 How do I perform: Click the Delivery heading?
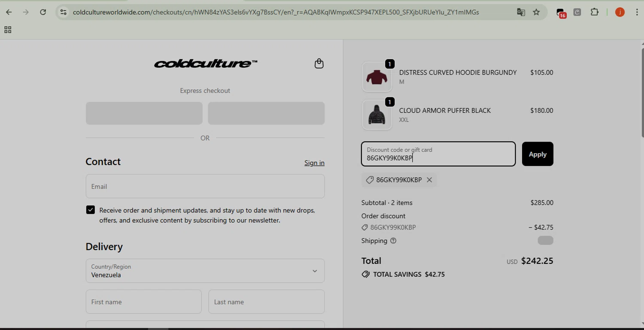(x=104, y=247)
